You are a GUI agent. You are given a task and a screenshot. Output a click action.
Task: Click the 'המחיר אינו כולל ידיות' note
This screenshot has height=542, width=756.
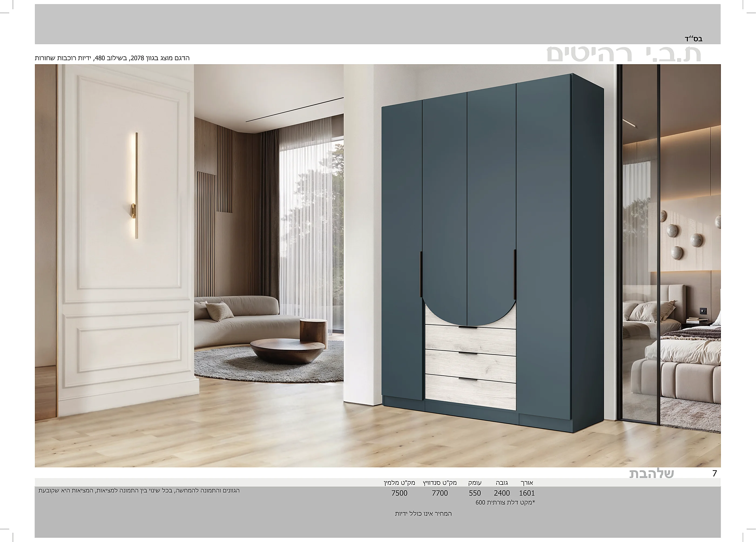[x=423, y=514]
